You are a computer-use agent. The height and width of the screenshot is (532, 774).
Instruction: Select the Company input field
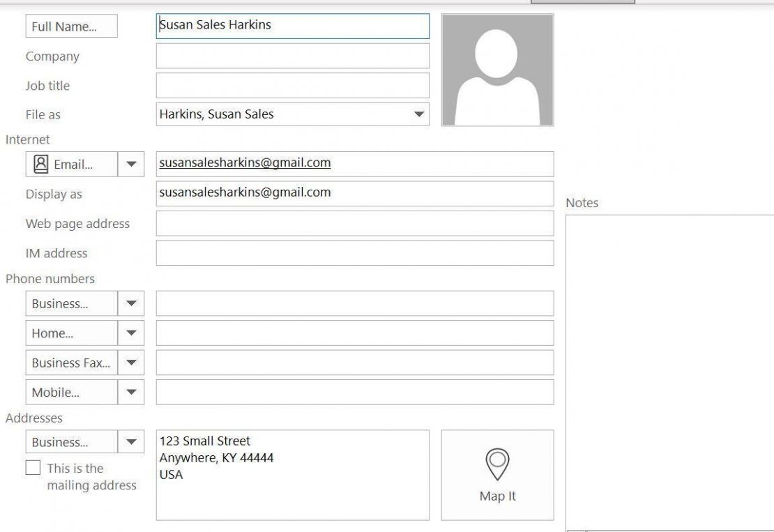click(x=293, y=55)
